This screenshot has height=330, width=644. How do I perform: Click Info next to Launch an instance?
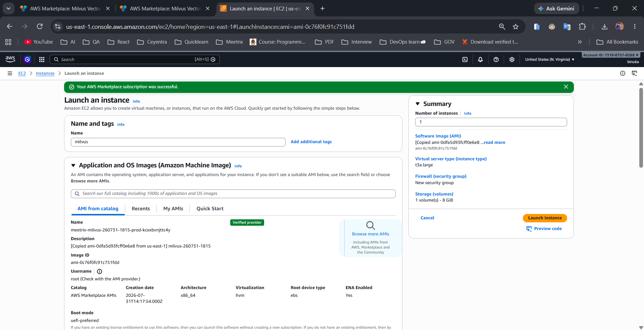click(136, 101)
